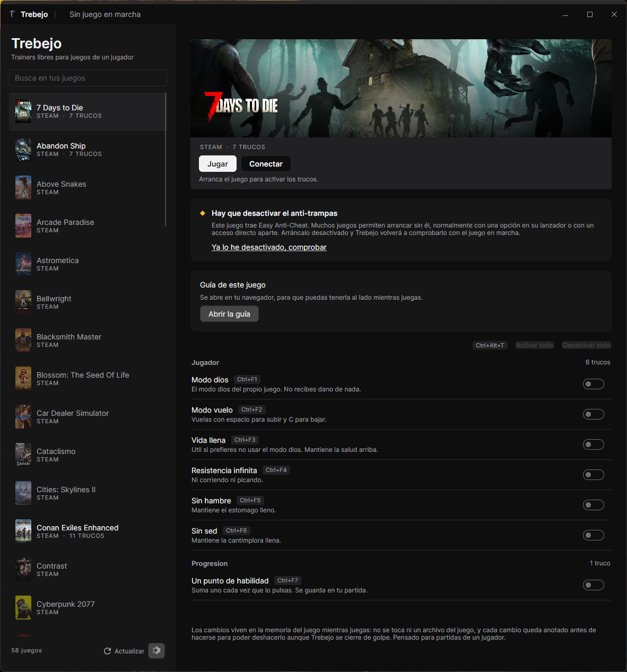The image size is (627, 672).
Task: Toggle Resistencia infinita on
Action: click(x=594, y=475)
